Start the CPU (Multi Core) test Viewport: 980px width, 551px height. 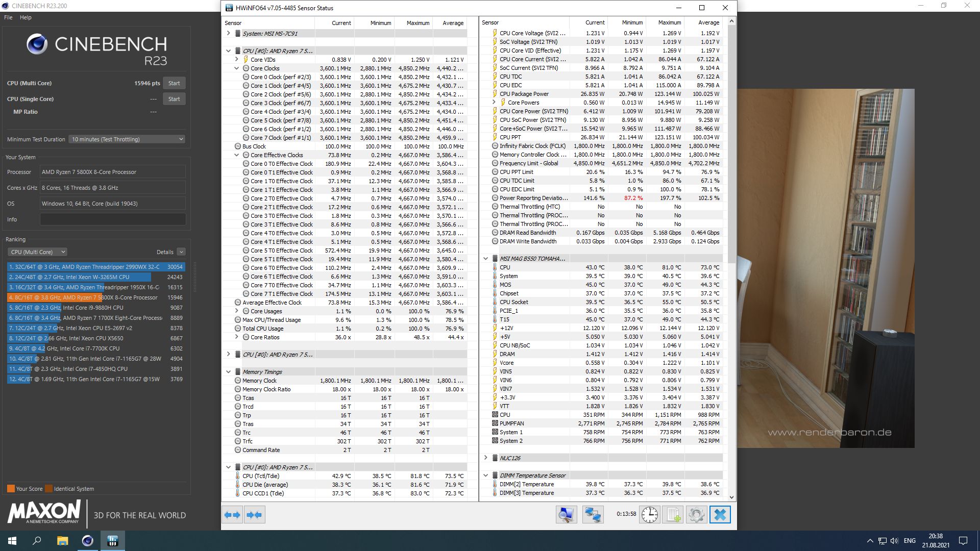click(174, 83)
